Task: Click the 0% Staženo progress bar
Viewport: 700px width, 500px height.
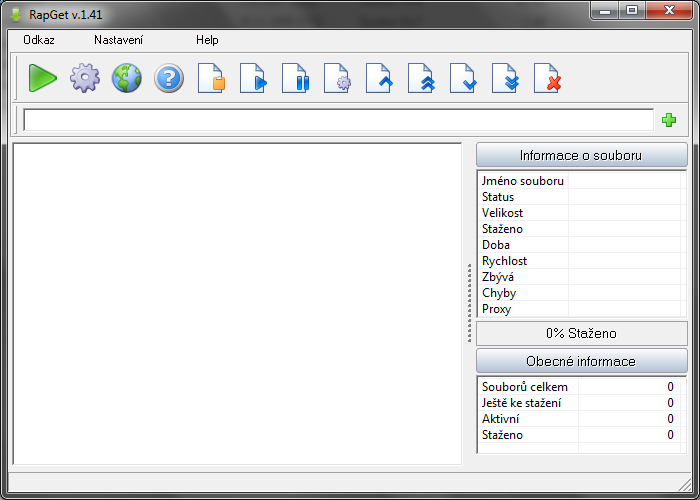Action: click(581, 333)
